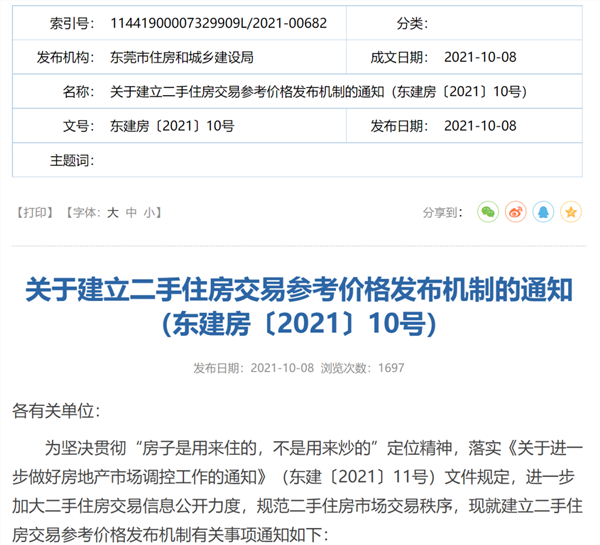Image resolution: width=600 pixels, height=545 pixels.
Task: Click the 分享到 label
Action: 441,212
